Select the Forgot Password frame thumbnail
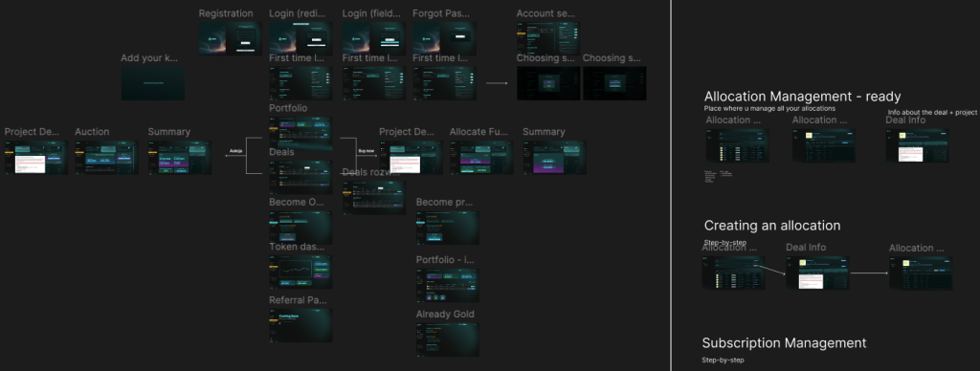The image size is (980, 371). 444,38
